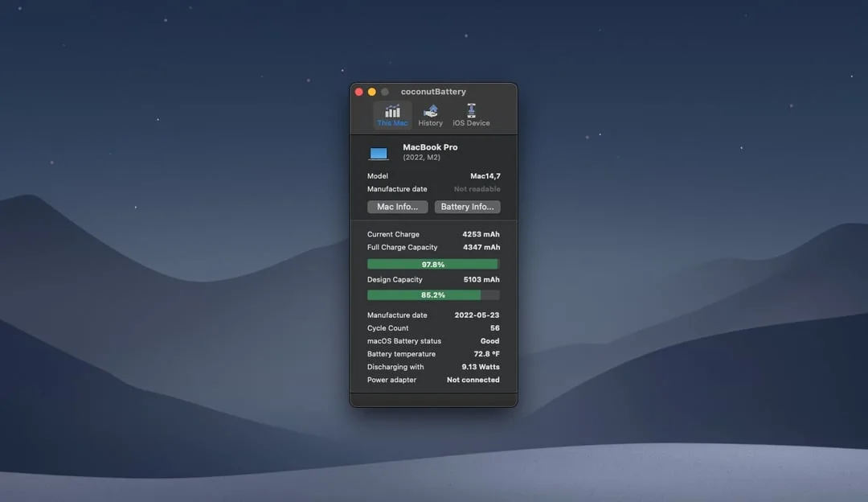The height and width of the screenshot is (502, 868).
Task: Click the 85.2% design capacity bar
Action: [x=433, y=294]
